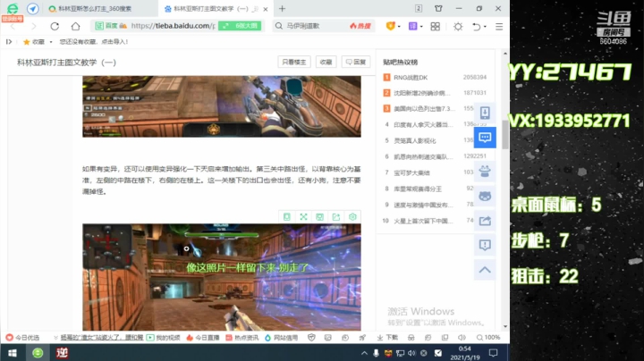
Task: Click the mobile download floating sidebar icon
Action: click(x=485, y=113)
